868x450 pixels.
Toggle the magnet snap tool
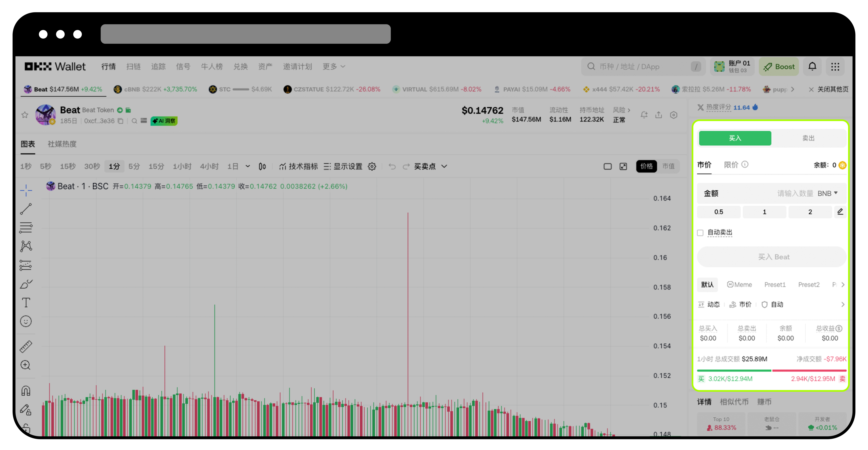tap(26, 390)
